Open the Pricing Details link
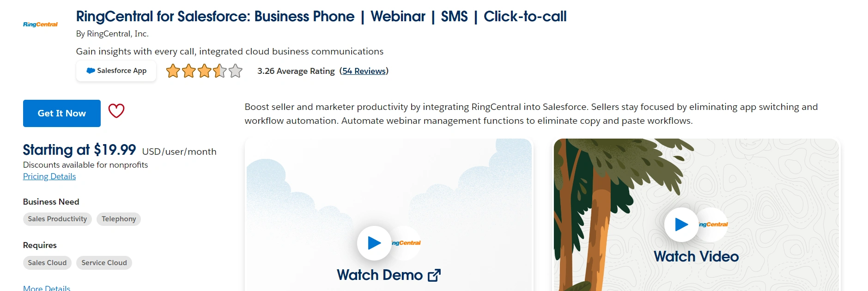This screenshot has height=291, width=868. (49, 176)
